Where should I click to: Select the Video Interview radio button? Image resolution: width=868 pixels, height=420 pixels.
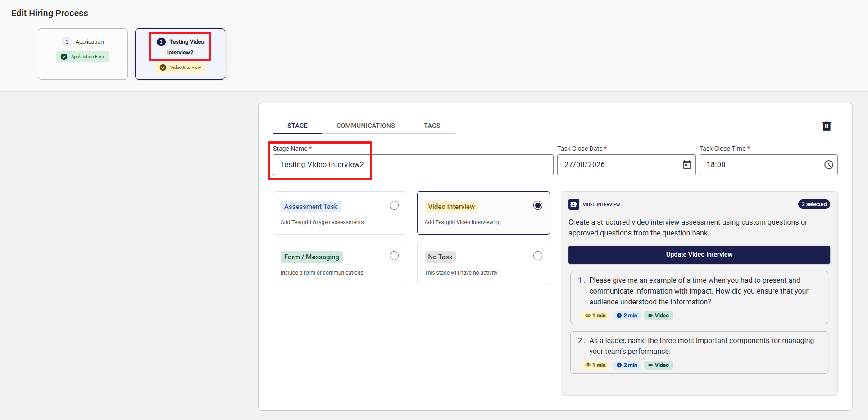[538, 205]
